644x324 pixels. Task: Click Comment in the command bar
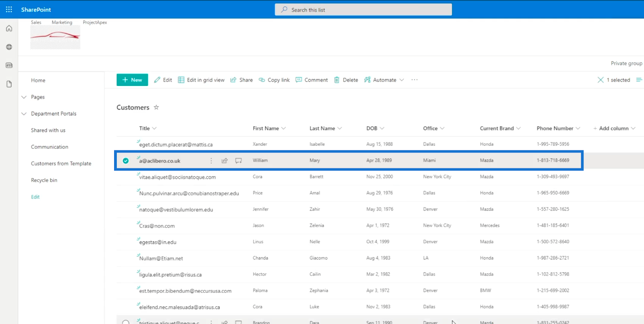click(x=312, y=80)
